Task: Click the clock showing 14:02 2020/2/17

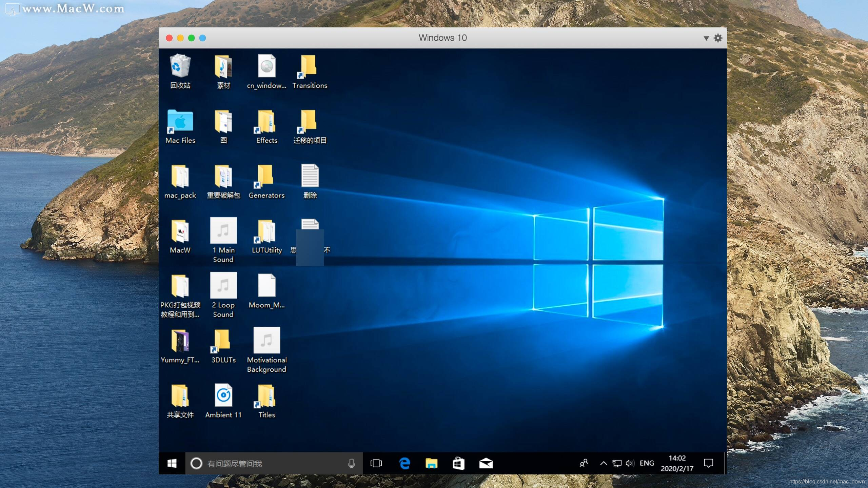Action: coord(677,463)
